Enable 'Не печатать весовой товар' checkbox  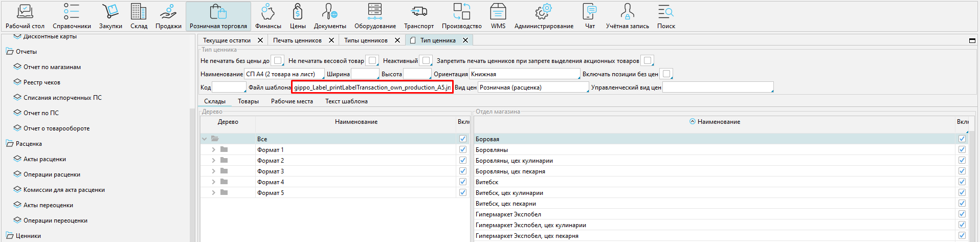(x=372, y=61)
